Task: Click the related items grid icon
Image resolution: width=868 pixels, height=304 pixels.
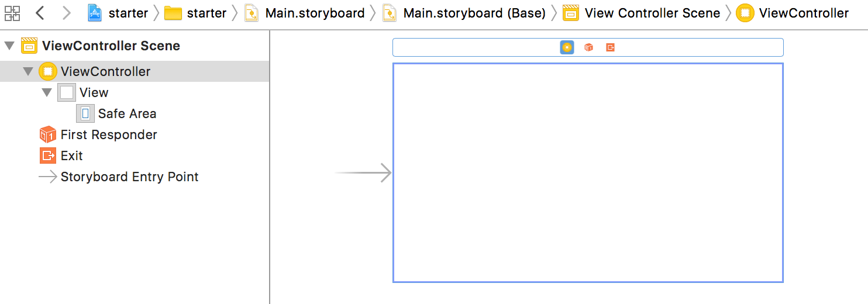Action: click(x=12, y=13)
